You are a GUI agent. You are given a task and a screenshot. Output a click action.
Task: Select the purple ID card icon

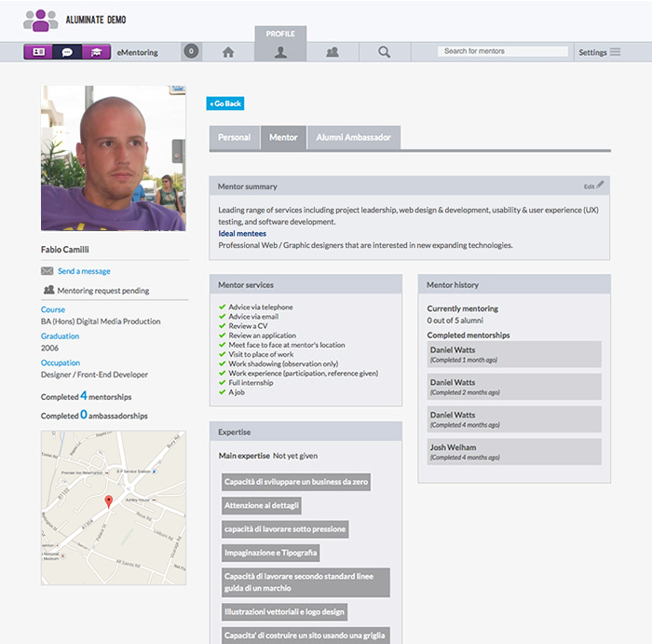[x=38, y=52]
